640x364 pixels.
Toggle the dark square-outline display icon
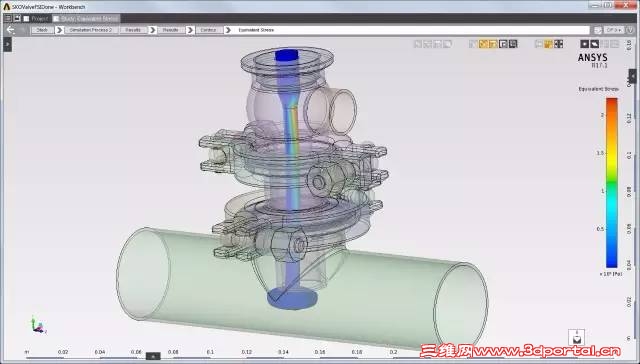coord(503,44)
